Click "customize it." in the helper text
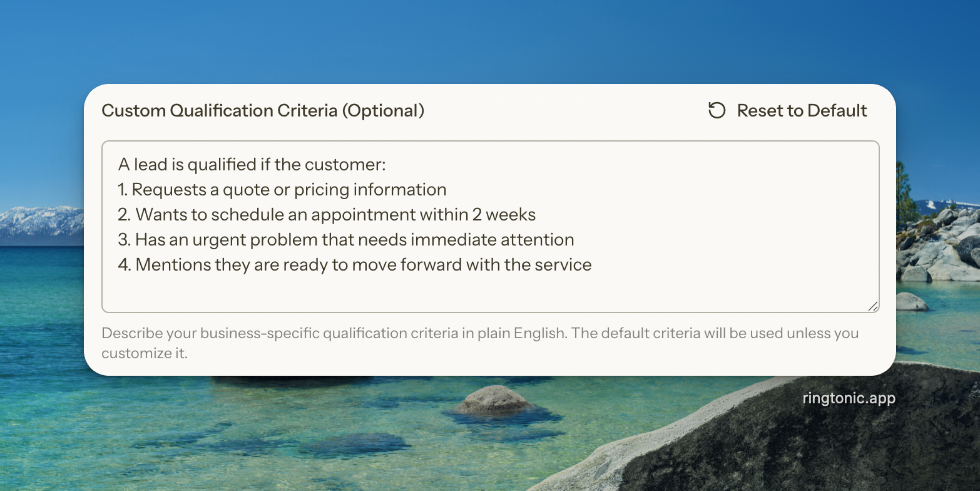Screen dimensions: 980x491 click(144, 353)
